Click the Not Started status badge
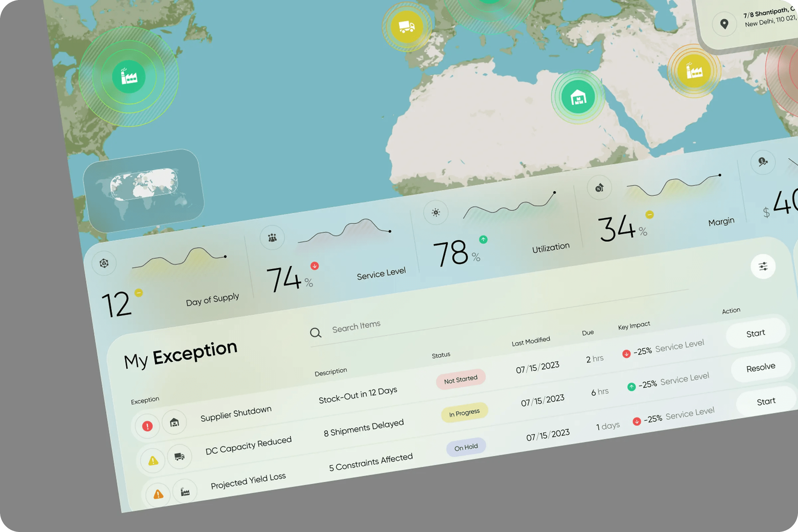This screenshot has height=532, width=798. (x=461, y=379)
